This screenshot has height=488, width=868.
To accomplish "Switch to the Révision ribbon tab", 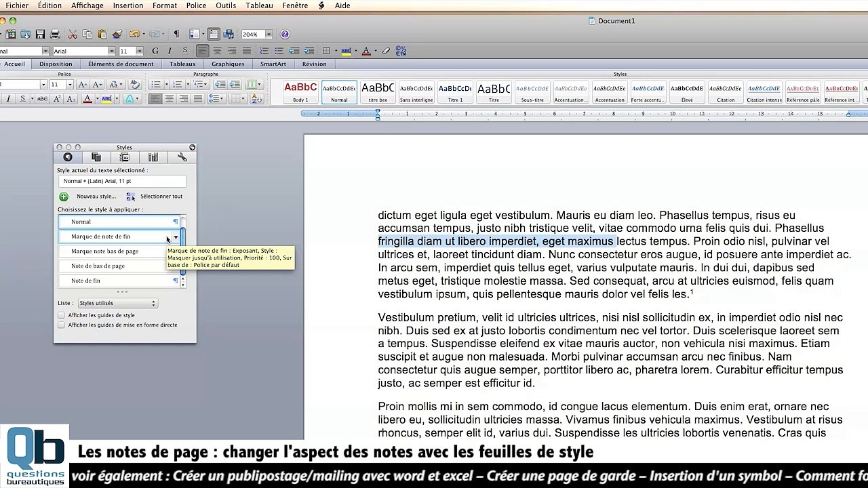I will [314, 64].
